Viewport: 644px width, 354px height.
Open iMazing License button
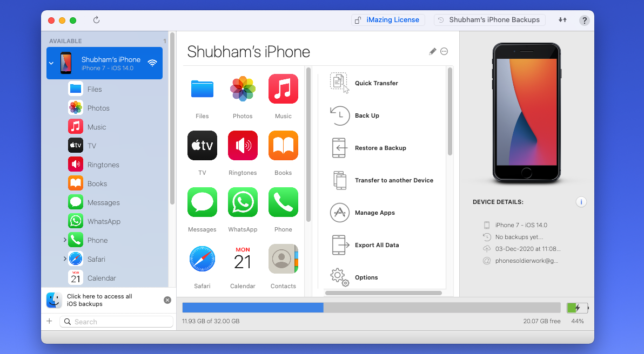coord(388,19)
